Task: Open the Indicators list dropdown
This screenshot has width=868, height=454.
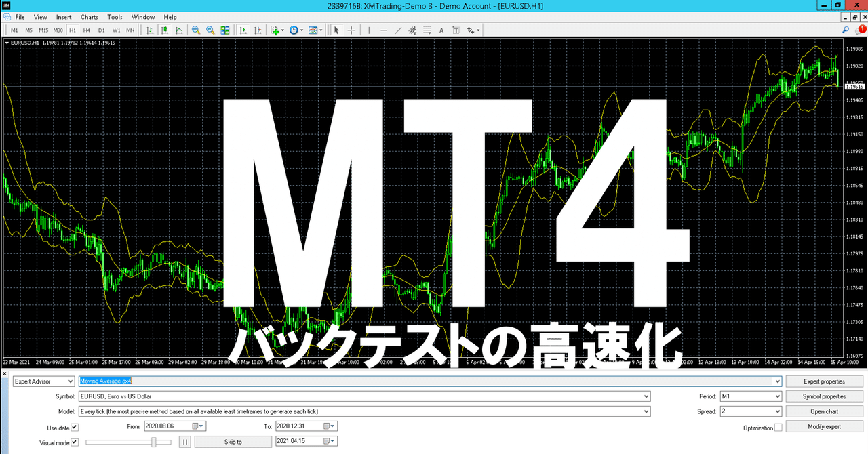Action: [321, 30]
